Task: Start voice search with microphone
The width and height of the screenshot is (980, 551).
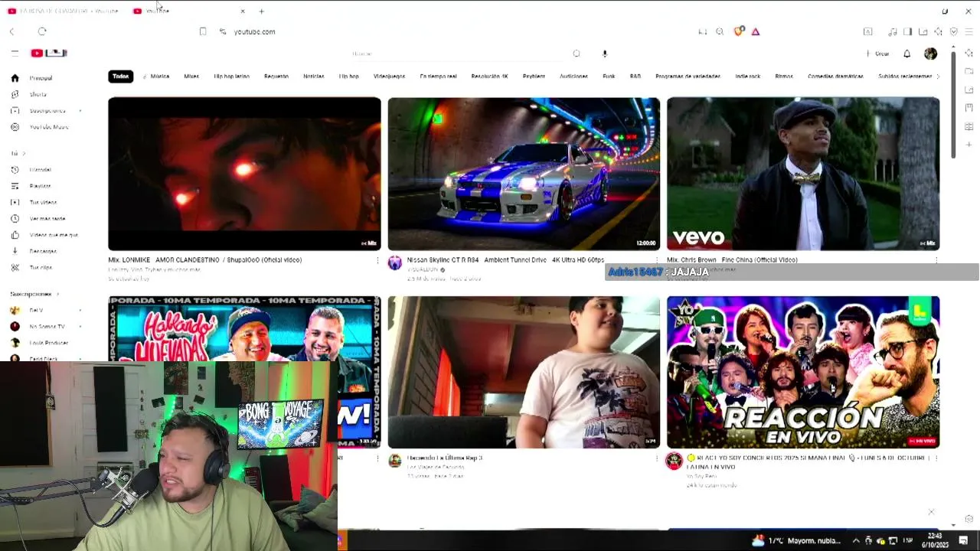Action: tap(605, 54)
